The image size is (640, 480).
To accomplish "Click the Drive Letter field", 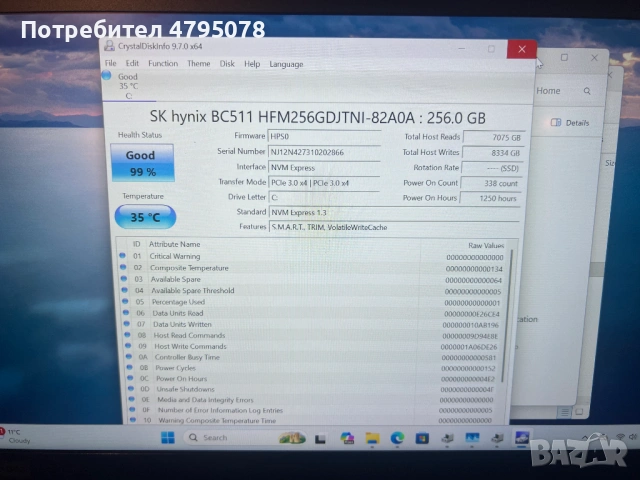I will click(x=324, y=198).
